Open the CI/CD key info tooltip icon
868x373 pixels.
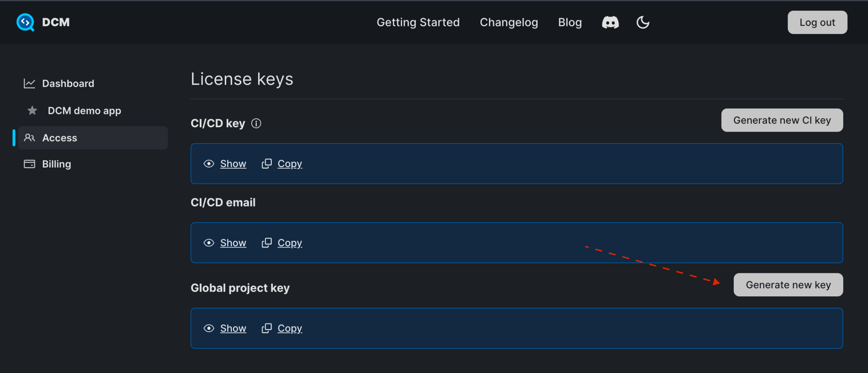point(256,123)
